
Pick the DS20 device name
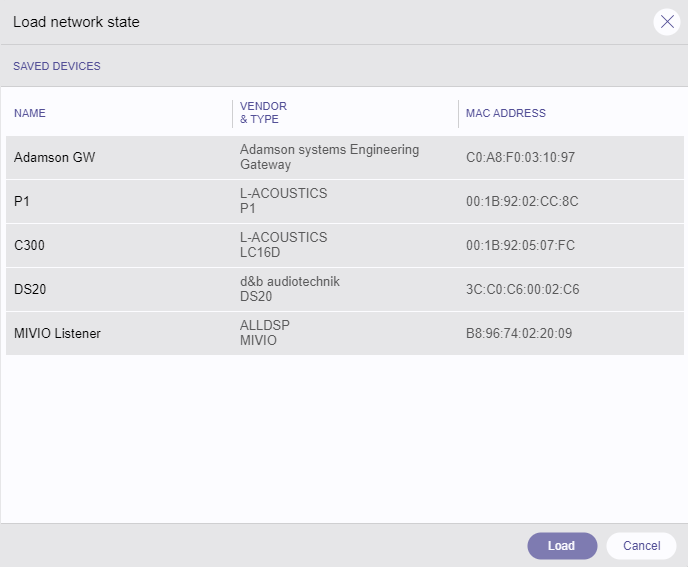point(31,290)
